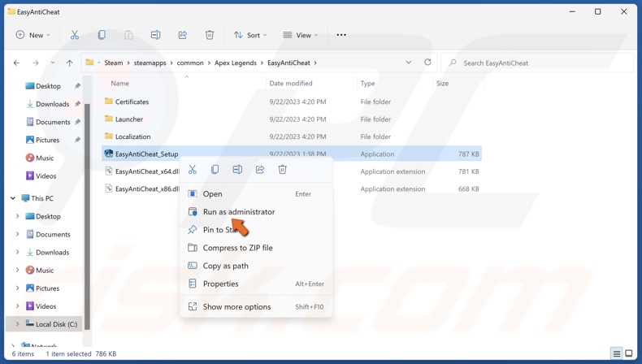This screenshot has height=364, width=642.
Task: Click steamapps in the address breadcrumb
Action: [150, 63]
